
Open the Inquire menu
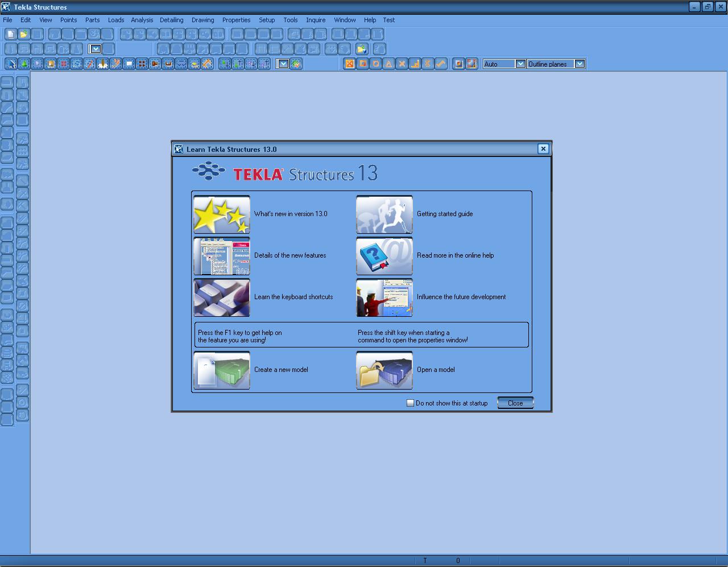316,20
